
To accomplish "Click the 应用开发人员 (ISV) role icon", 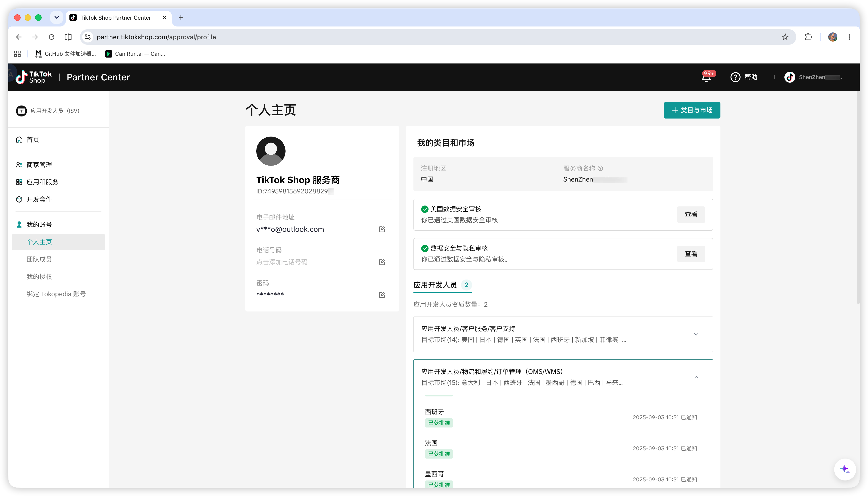I will click(x=21, y=111).
